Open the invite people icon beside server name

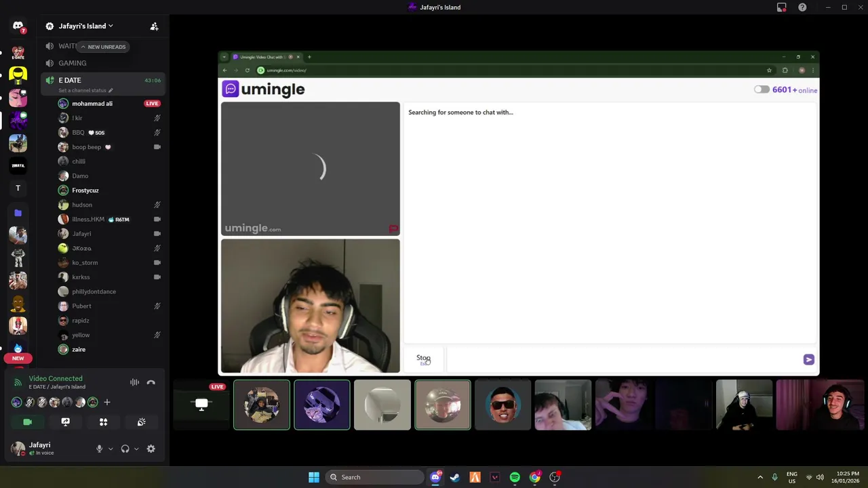click(154, 26)
